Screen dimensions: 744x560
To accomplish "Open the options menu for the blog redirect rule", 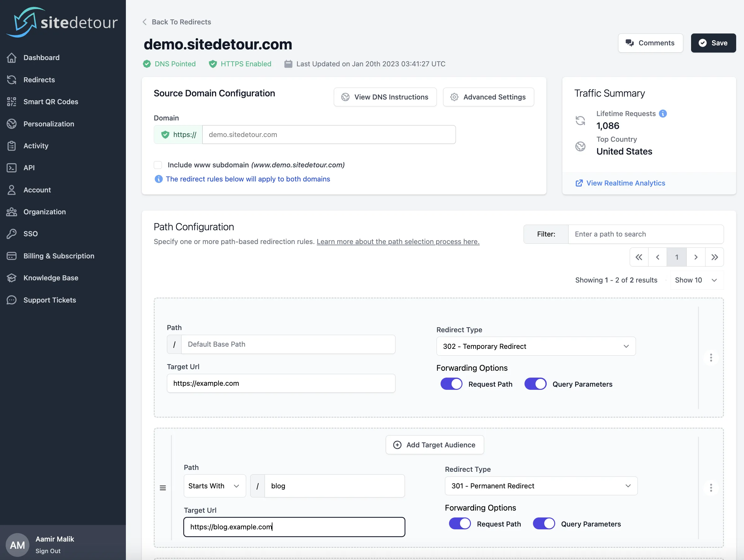I will 711,488.
